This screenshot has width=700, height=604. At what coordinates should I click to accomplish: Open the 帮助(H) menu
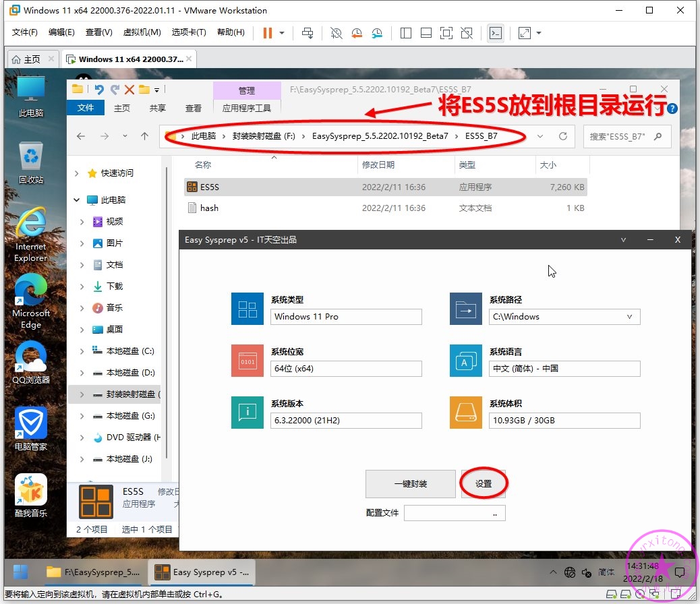point(231,32)
